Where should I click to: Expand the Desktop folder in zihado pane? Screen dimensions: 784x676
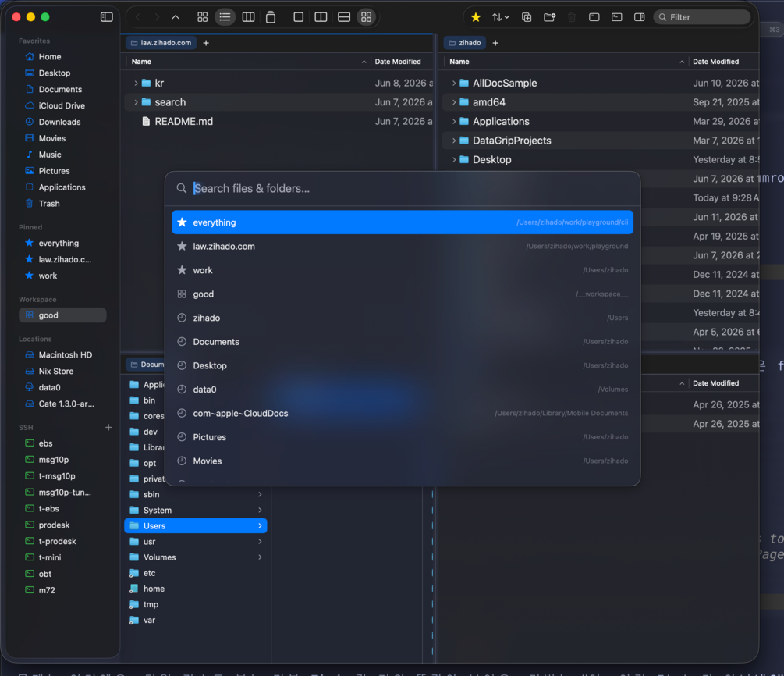point(453,159)
